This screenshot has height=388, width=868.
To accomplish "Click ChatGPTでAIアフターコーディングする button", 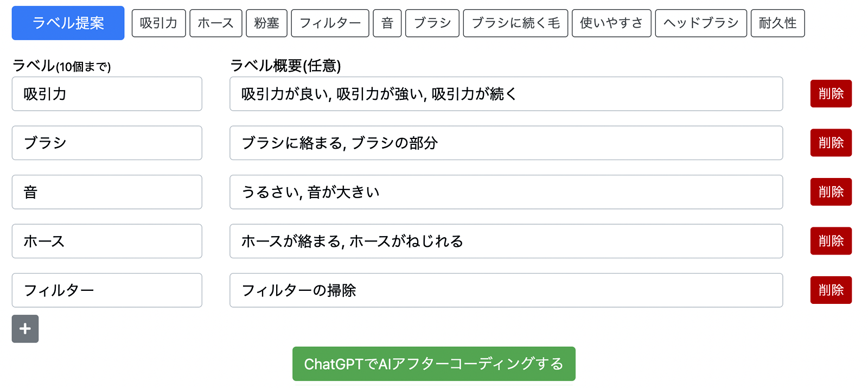I will coord(433,364).
